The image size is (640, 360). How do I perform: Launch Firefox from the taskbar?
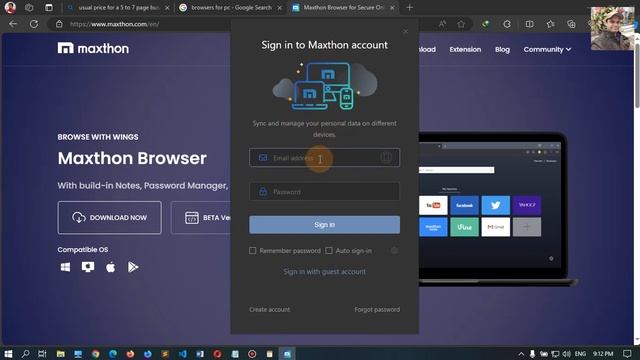130,354
